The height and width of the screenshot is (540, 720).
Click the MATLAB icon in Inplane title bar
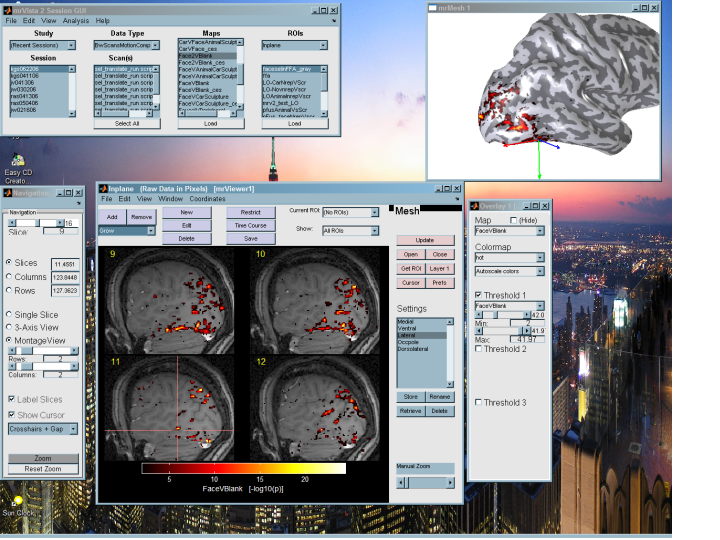(x=103, y=188)
